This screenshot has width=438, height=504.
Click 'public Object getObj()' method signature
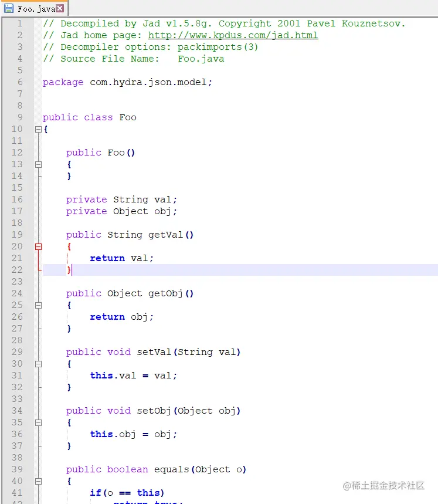pyautogui.click(x=130, y=293)
